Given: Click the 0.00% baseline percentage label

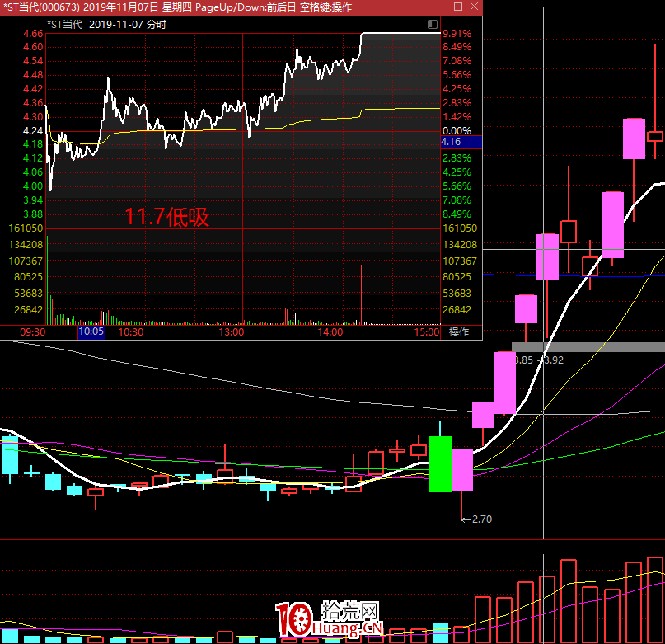Looking at the screenshot, I should 457,131.
